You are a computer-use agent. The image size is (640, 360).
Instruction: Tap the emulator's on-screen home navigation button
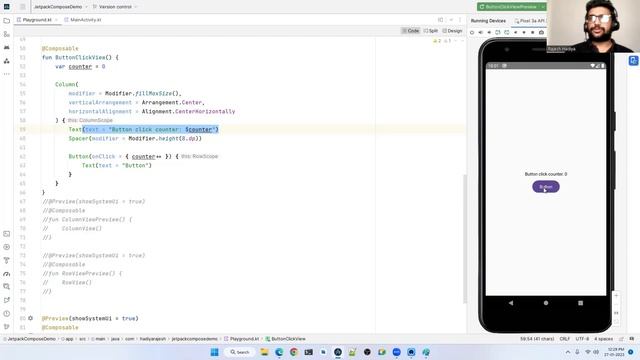[546, 303]
